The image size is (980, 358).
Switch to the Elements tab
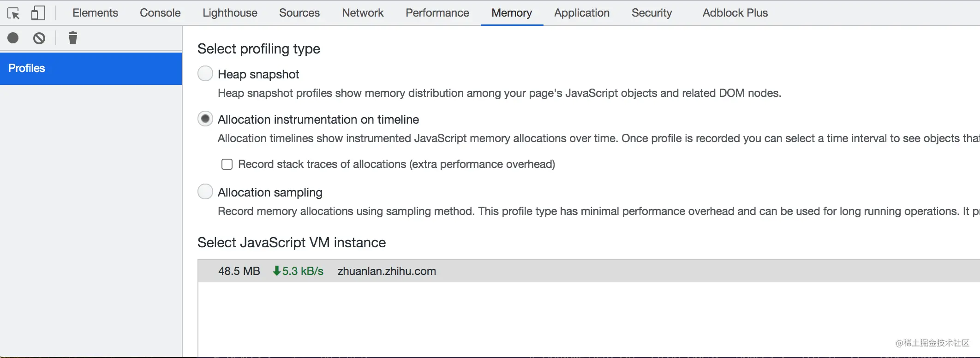coord(95,13)
